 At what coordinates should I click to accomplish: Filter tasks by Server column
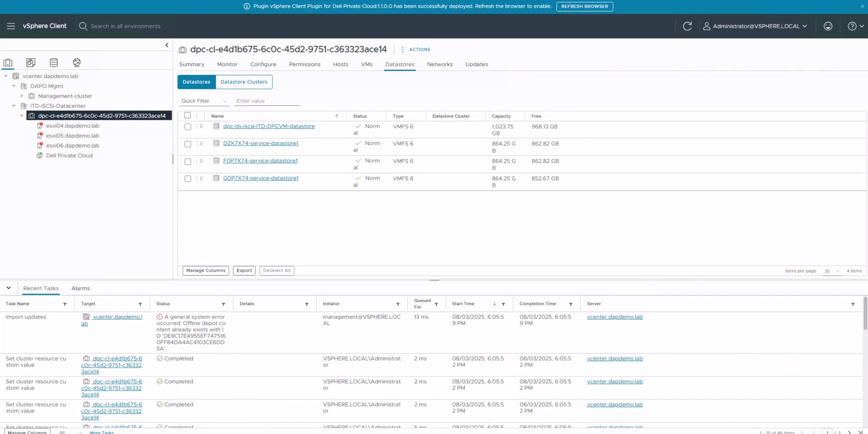(x=853, y=304)
